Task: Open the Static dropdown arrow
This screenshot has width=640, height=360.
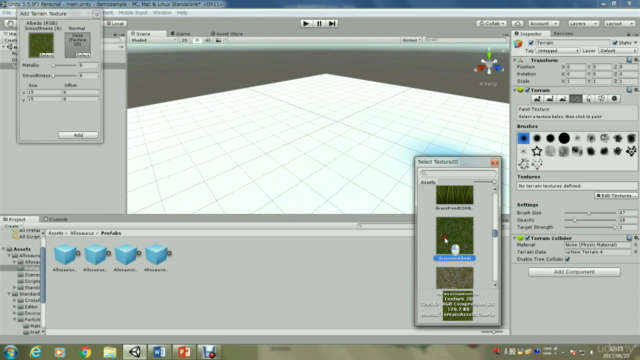Action: 636,43
